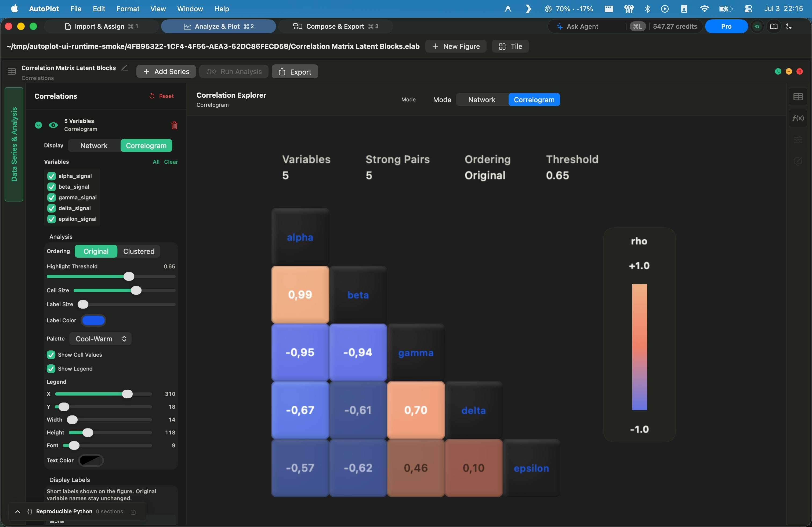
Task: Click the pencil icon to rename the figure
Action: [x=125, y=68]
